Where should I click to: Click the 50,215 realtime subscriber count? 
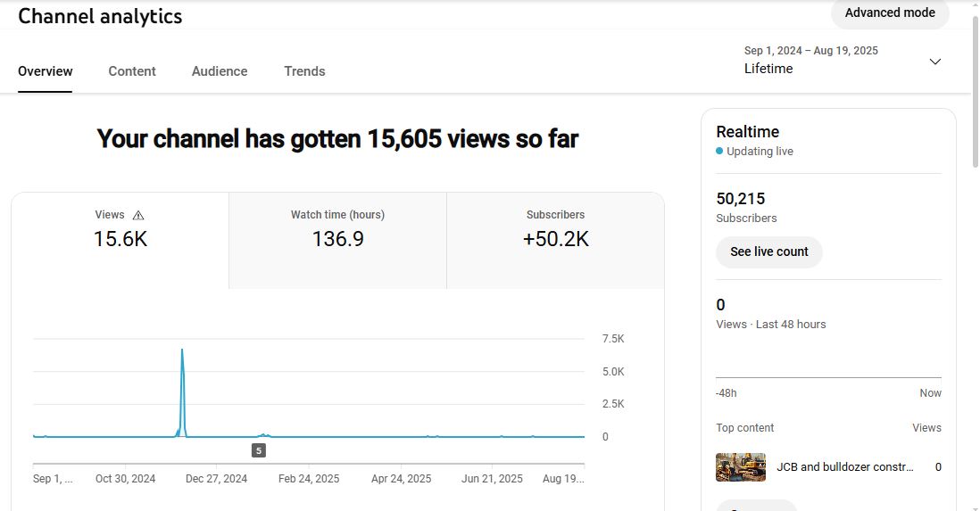pyautogui.click(x=741, y=199)
